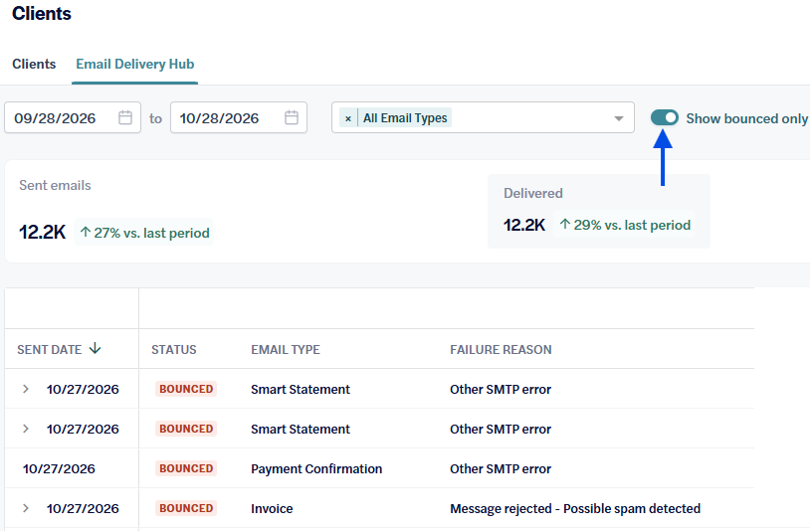This screenshot has width=812, height=531.
Task: Click the Clients page heading
Action: (x=42, y=14)
